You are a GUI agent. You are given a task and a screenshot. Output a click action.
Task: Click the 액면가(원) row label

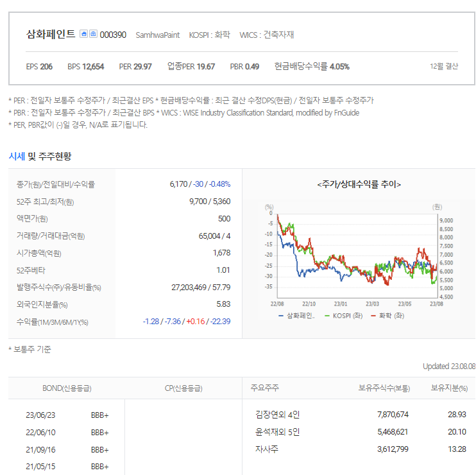32,219
